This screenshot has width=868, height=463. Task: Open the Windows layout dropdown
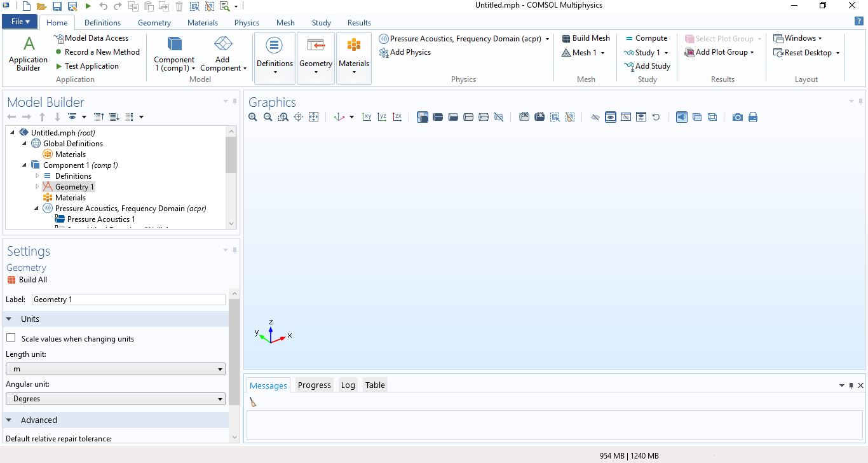(x=797, y=38)
